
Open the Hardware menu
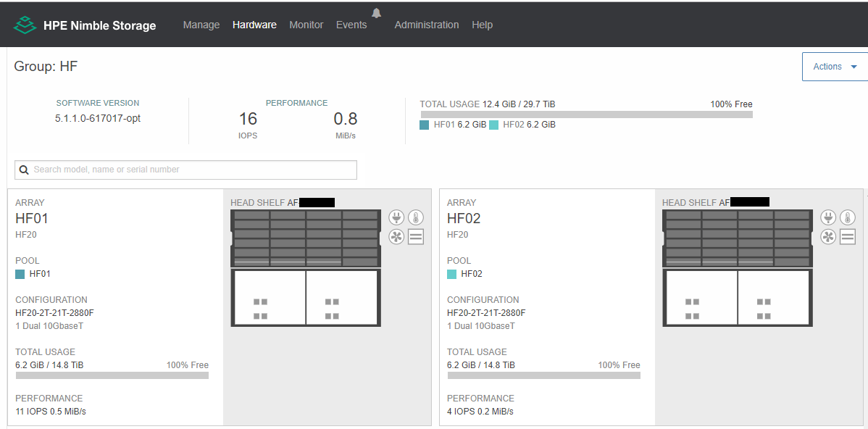click(254, 25)
